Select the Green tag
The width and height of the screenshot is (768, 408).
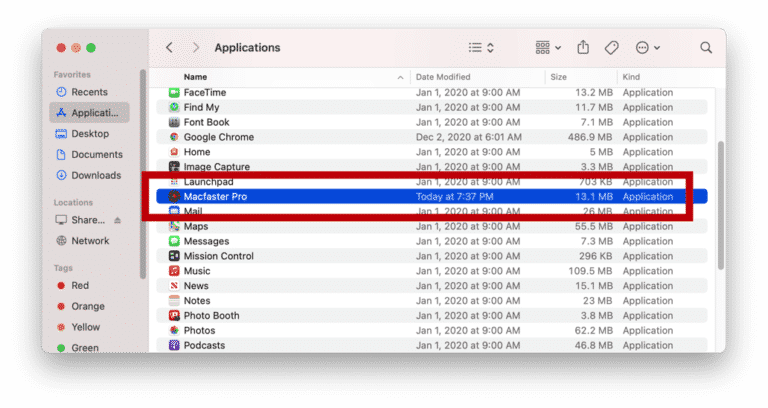(x=78, y=347)
